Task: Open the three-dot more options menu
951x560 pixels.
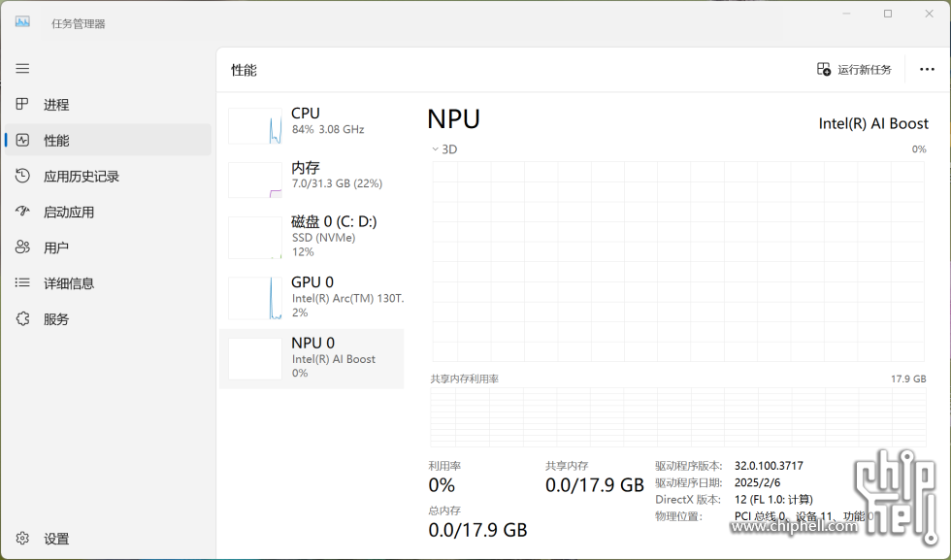Action: [927, 69]
